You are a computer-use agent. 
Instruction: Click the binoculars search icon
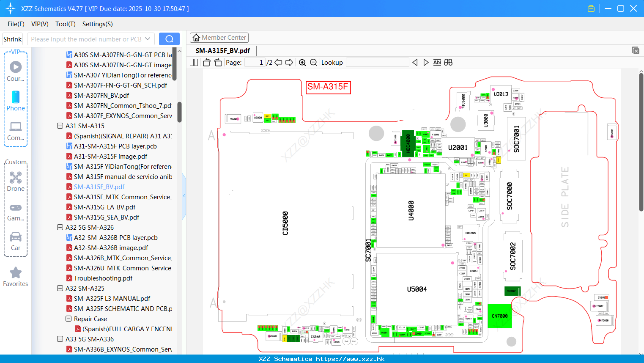point(448,63)
